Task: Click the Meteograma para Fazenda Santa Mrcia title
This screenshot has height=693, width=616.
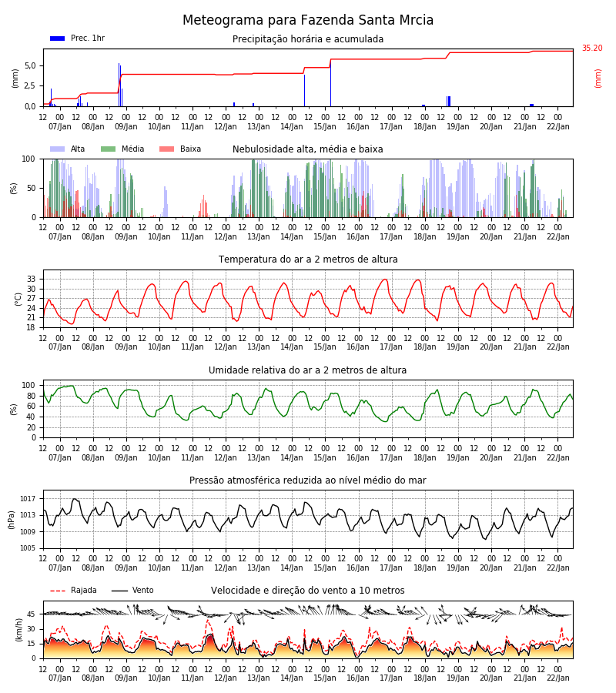Action: [x=308, y=20]
